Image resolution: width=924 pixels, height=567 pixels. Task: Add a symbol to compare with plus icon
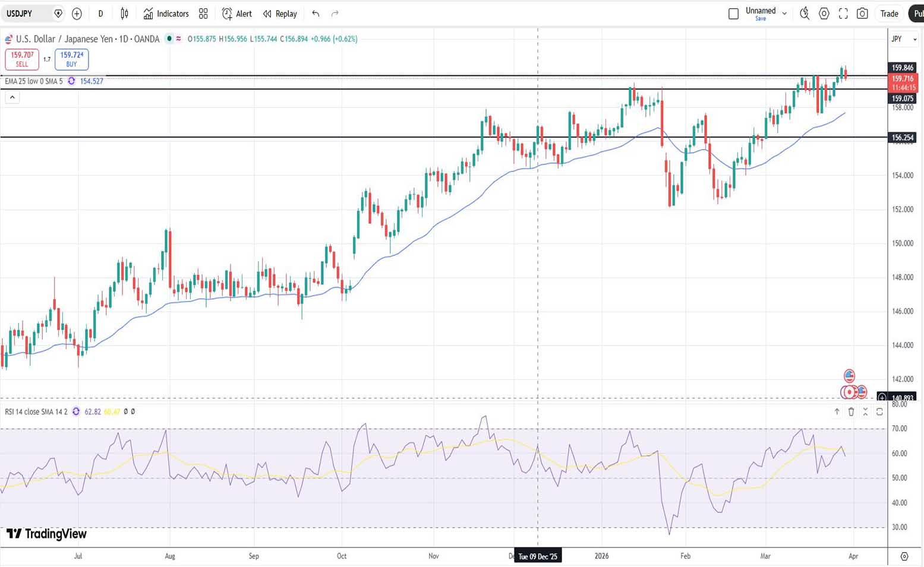(77, 14)
